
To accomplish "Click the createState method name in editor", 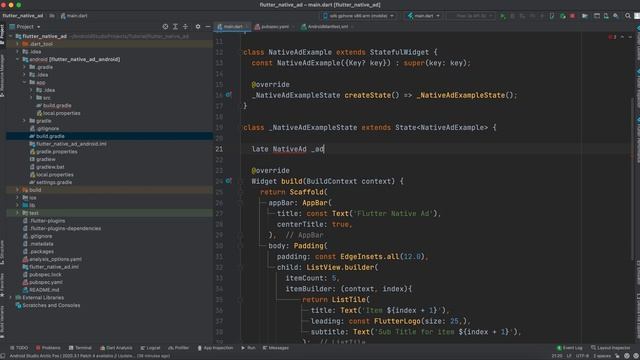I will (x=367, y=95).
